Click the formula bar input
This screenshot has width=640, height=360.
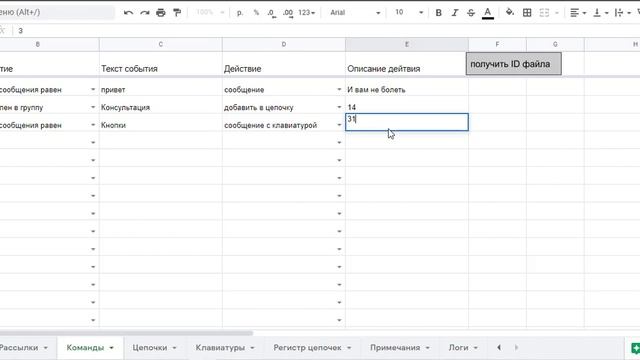point(327,31)
